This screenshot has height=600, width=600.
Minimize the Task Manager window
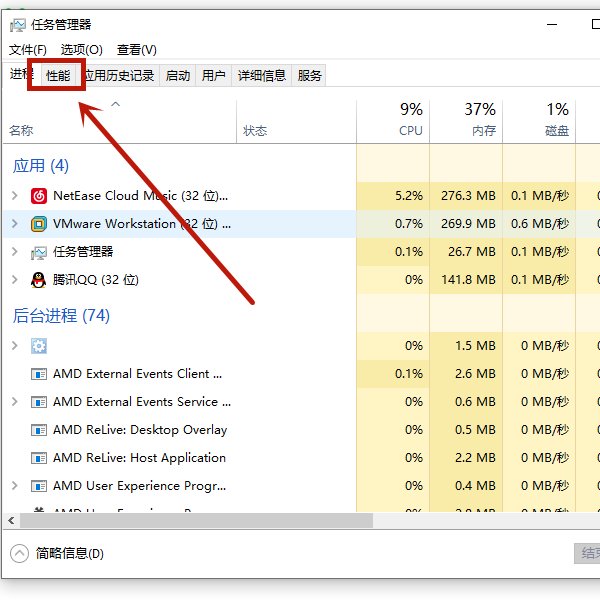[552, 24]
